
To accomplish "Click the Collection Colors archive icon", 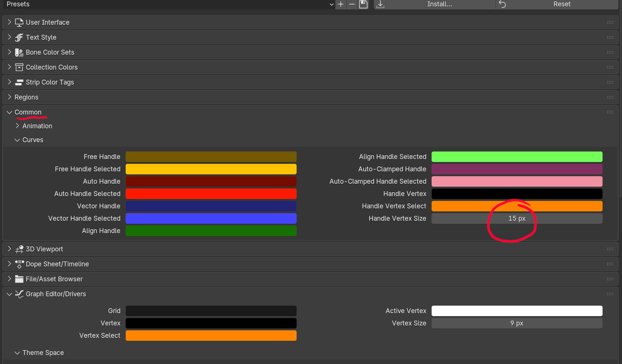I will tap(19, 67).
